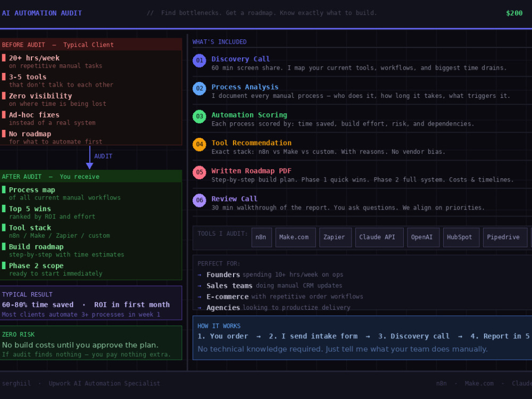Click step 3. Discovery call

point(413,336)
